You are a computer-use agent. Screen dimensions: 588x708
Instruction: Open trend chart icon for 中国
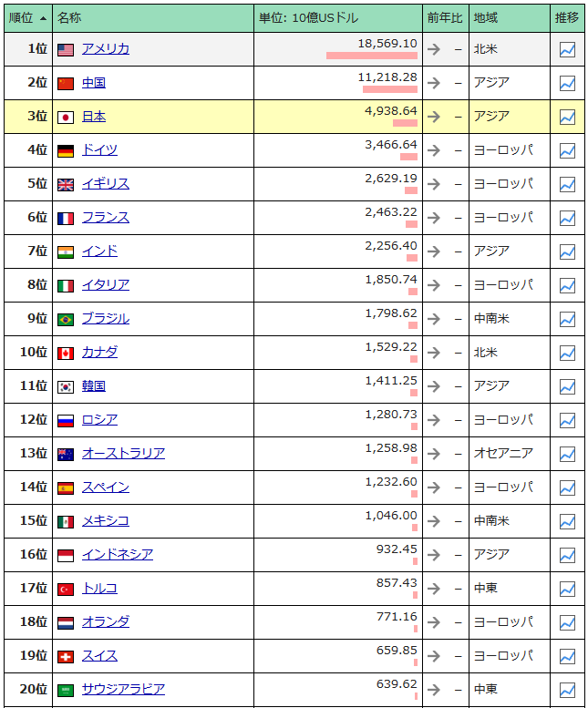point(567,83)
